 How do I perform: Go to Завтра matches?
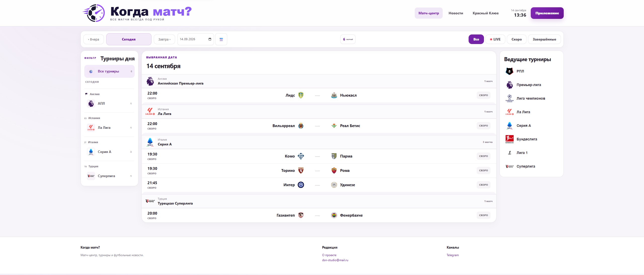coord(164,39)
